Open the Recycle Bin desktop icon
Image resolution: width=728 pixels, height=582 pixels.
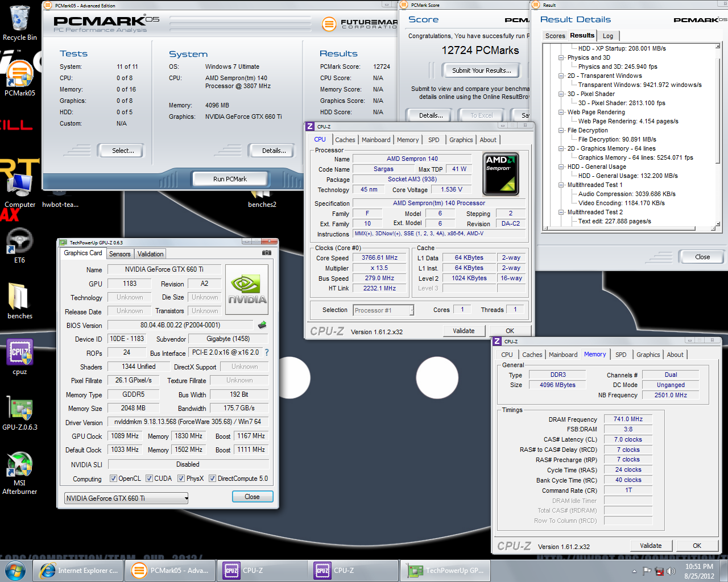coord(19,23)
